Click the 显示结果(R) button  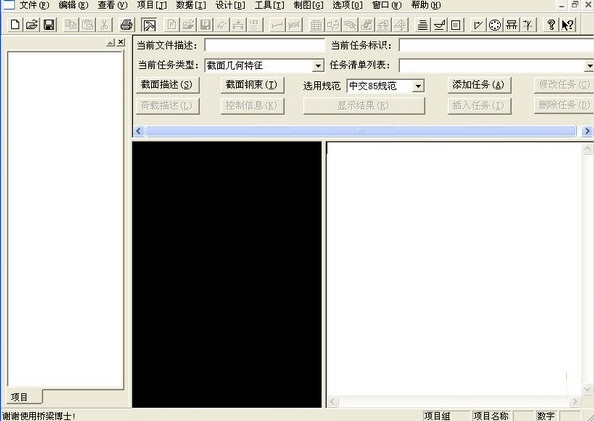[x=364, y=106]
